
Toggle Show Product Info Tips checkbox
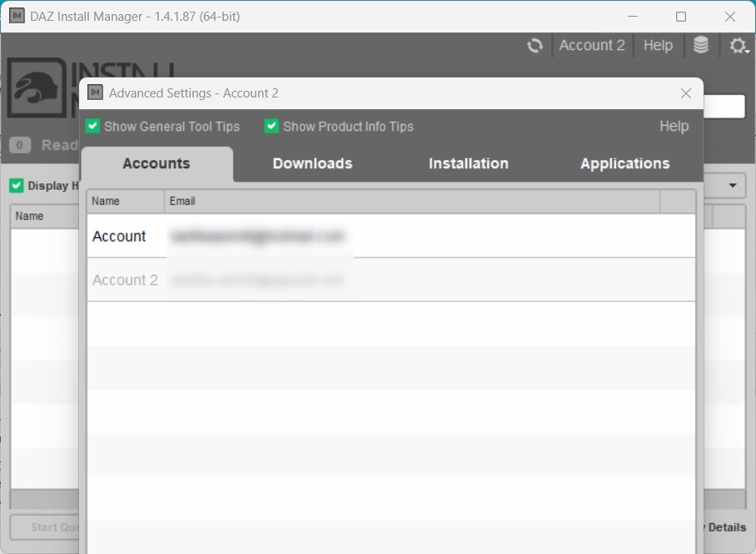pos(271,126)
